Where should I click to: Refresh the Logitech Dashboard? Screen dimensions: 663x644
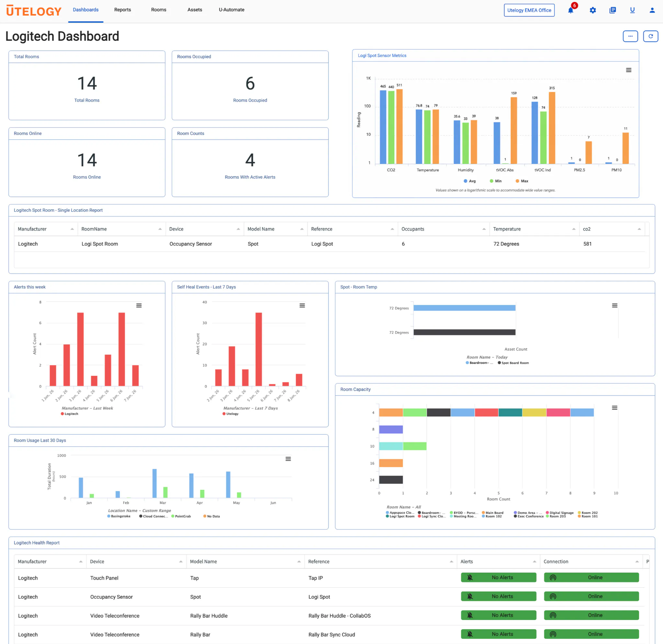pyautogui.click(x=650, y=36)
